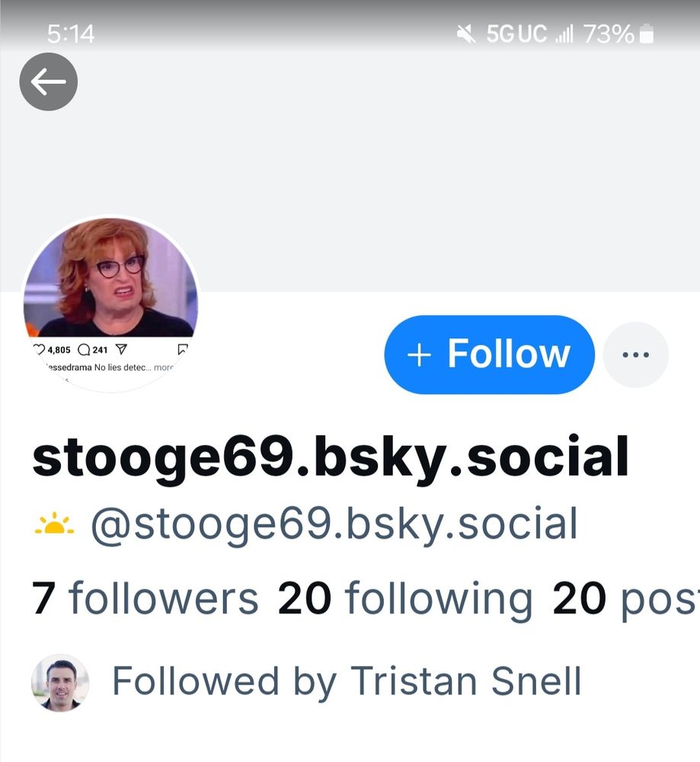The width and height of the screenshot is (700, 762).
Task: Tap the comment bubble icon with 241
Action: [84, 350]
